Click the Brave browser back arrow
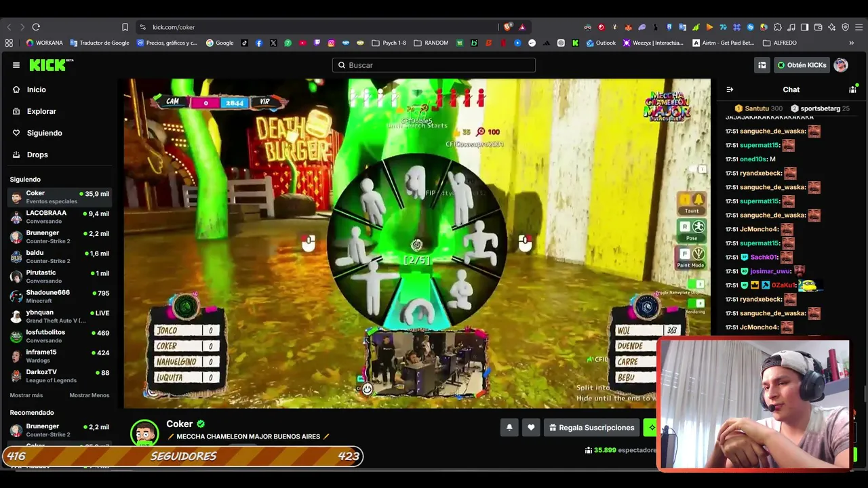Viewport: 868px width, 488px height. click(9, 27)
